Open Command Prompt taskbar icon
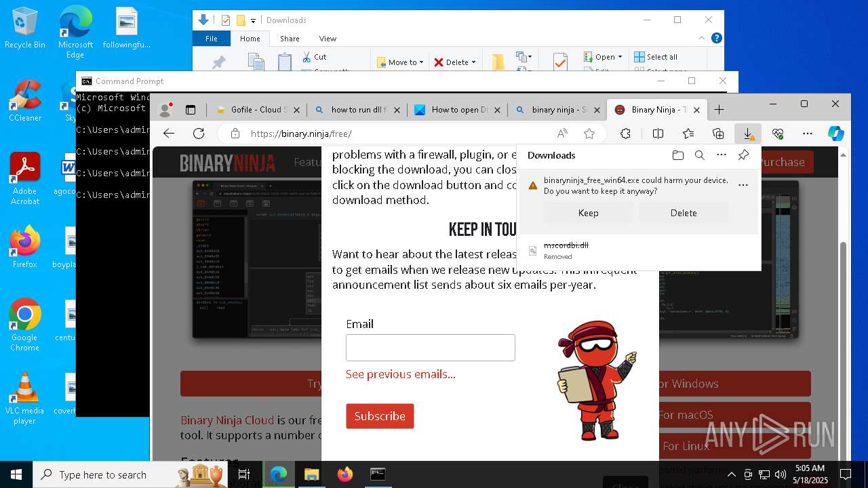The width and height of the screenshot is (868, 488). click(x=378, y=474)
